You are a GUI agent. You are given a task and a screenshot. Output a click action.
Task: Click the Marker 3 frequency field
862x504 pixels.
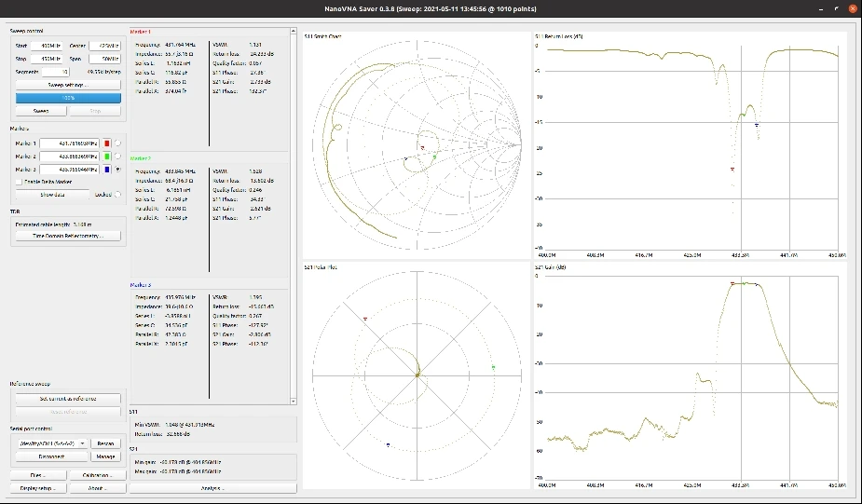tap(69, 170)
